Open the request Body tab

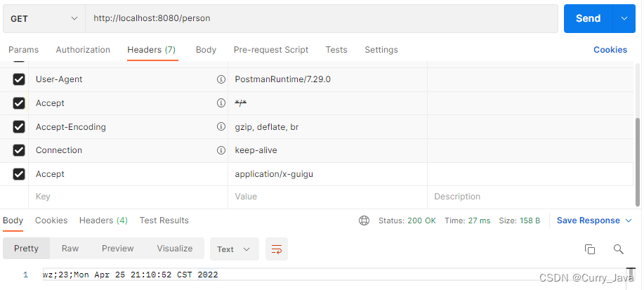coord(206,50)
